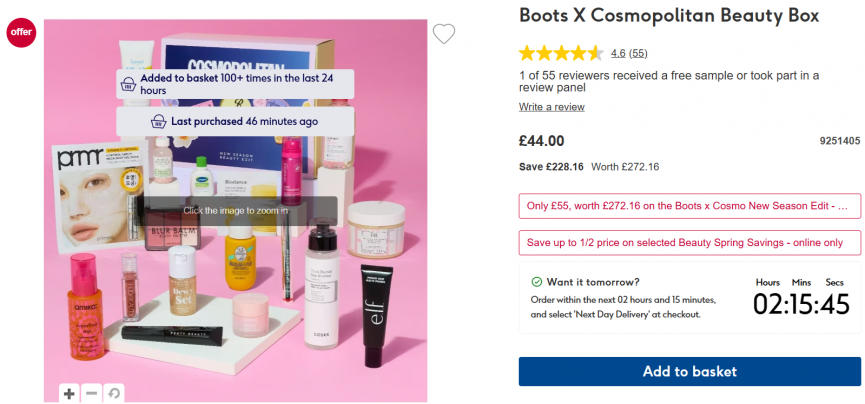Open the 'Only £55, worth £272.16' offer banner

(x=689, y=206)
